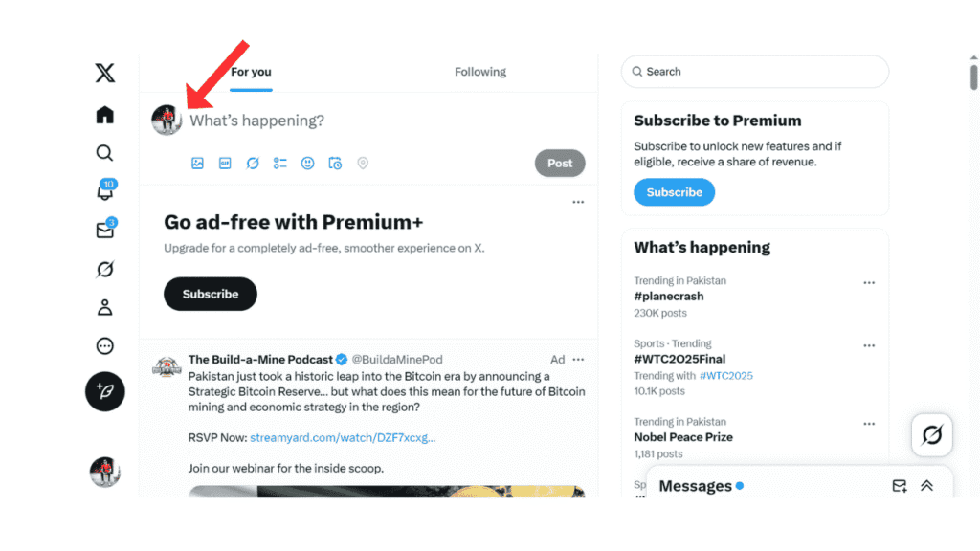
Task: Open the Home feed icon
Action: [x=104, y=114]
